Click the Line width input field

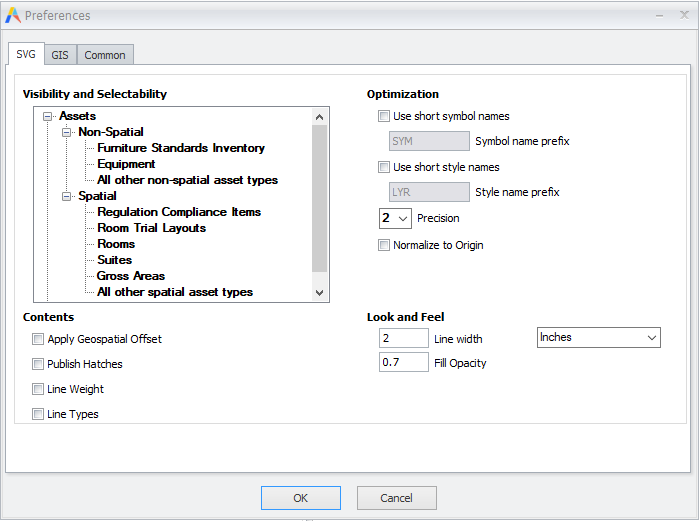403,338
